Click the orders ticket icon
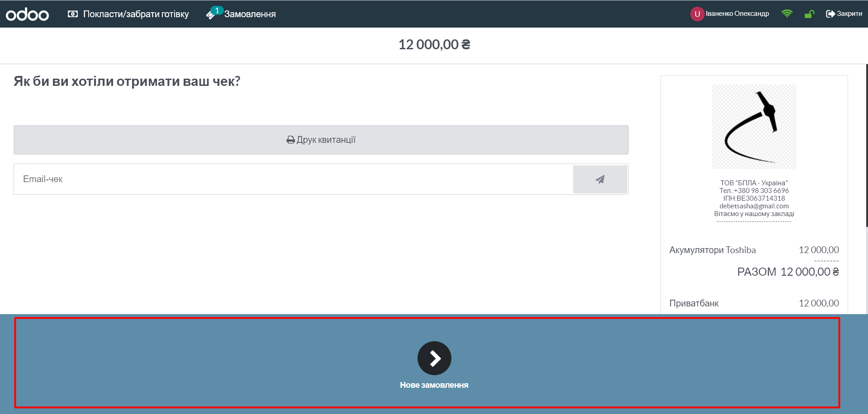The height and width of the screenshot is (414, 868). pos(210,15)
